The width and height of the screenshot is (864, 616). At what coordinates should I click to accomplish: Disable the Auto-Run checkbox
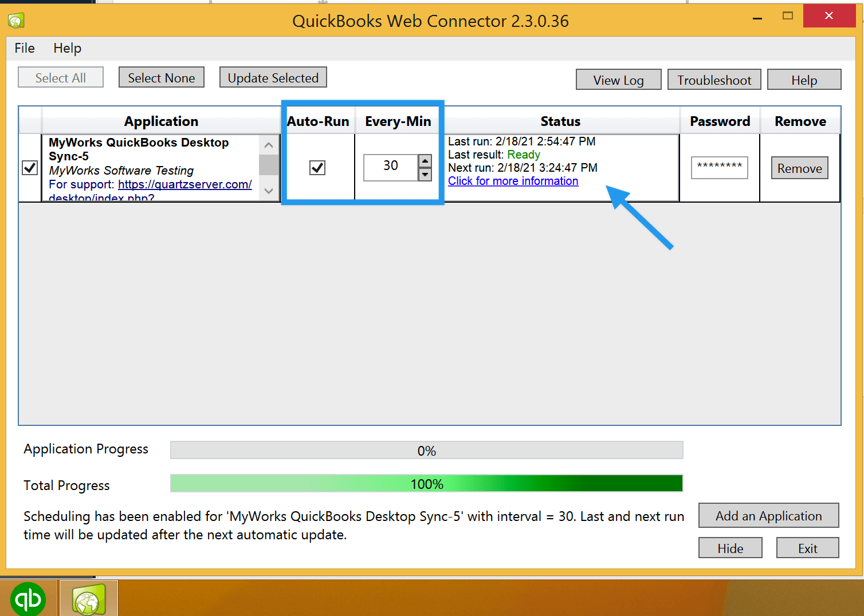click(x=317, y=168)
